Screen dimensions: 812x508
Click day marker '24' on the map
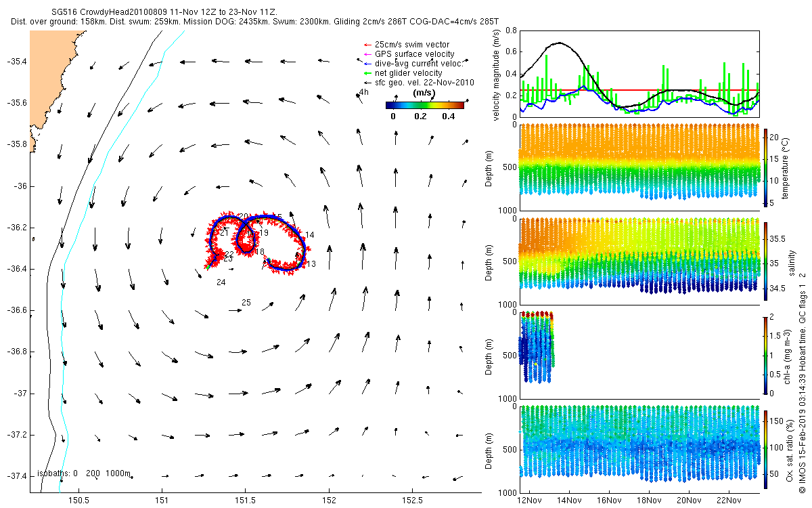(x=221, y=282)
